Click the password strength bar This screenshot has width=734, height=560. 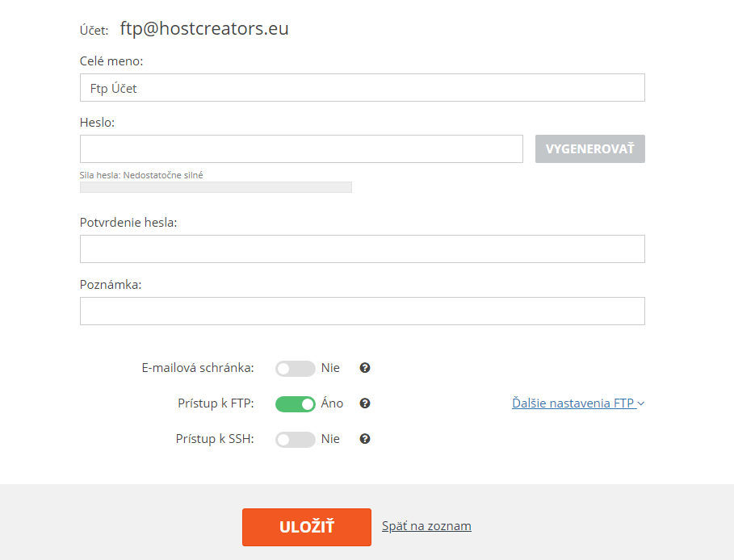point(216,187)
